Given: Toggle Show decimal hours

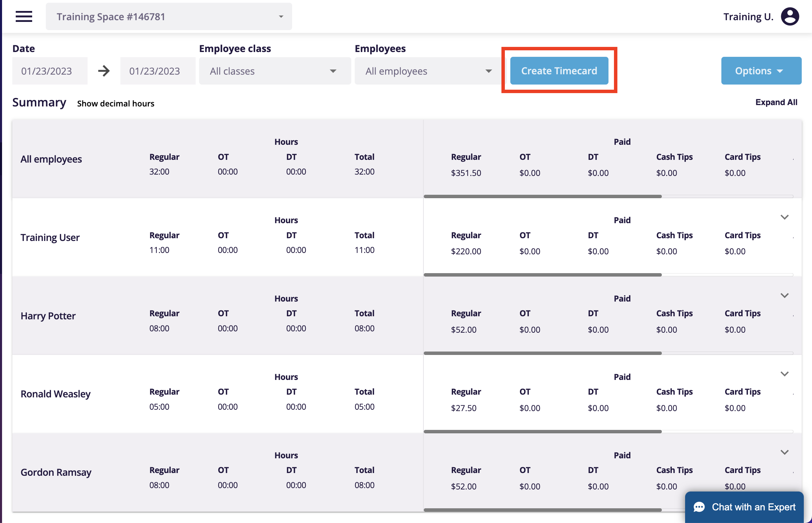Looking at the screenshot, I should [x=116, y=103].
